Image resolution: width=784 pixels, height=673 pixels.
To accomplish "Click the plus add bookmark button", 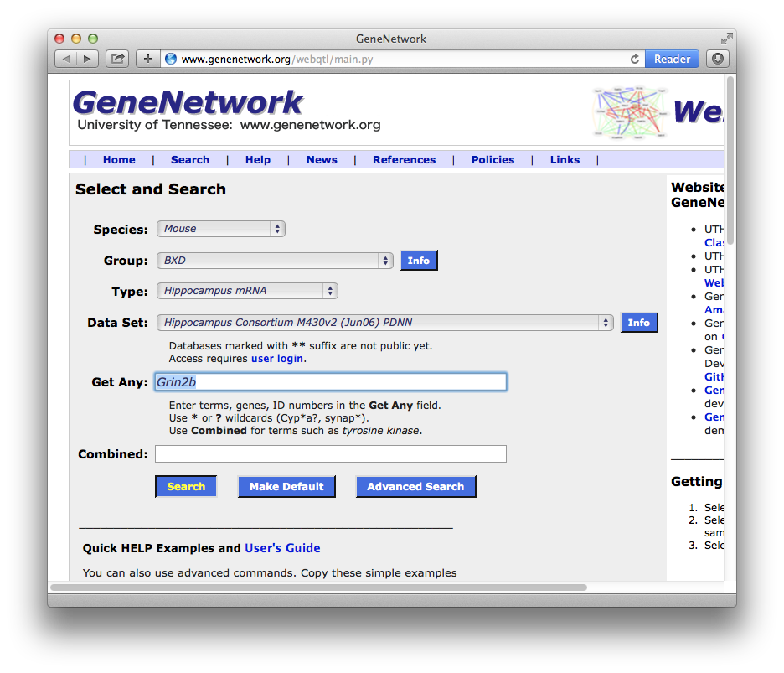I will coord(148,59).
